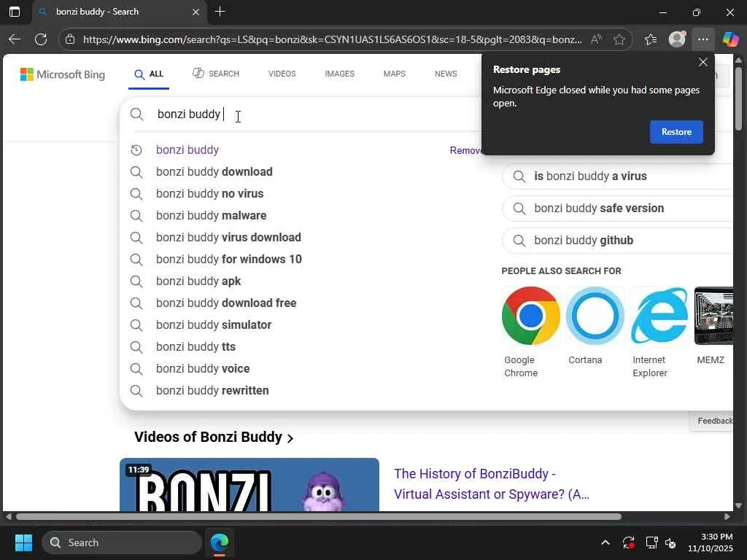The height and width of the screenshot is (560, 747).
Task: Click related search 'is bonzi buddy a virus'
Action: (x=617, y=176)
